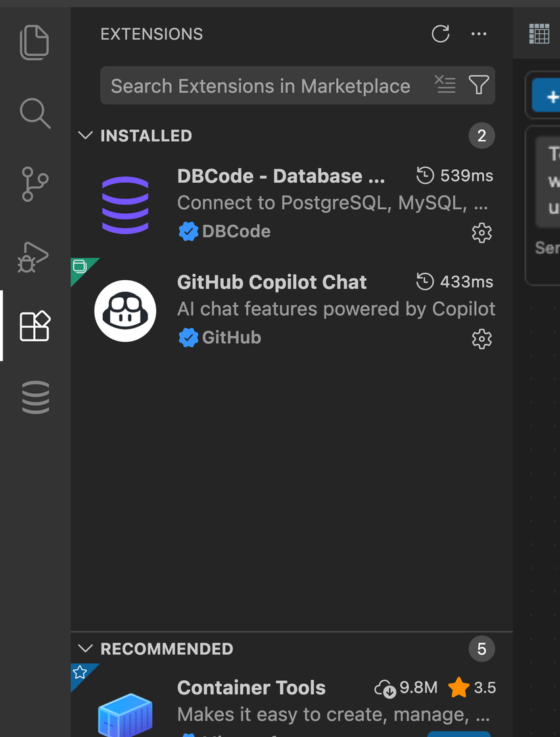Collapse the INSTALLED section
560x737 pixels.
pos(85,135)
